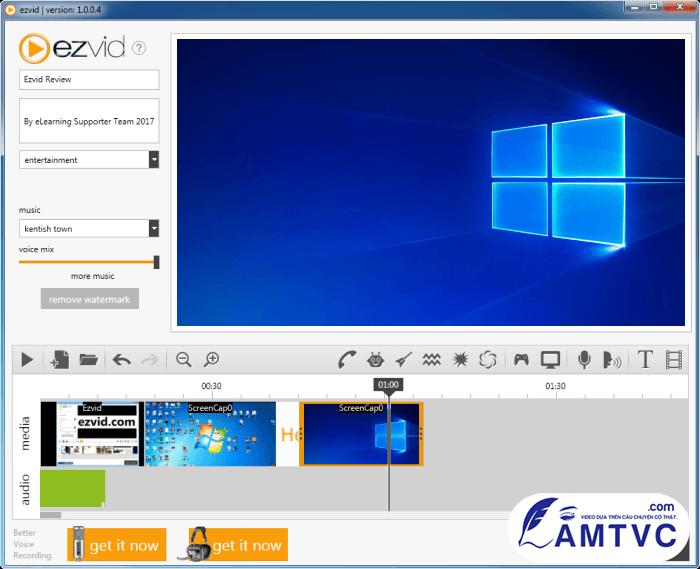Click the remove watermark button

90,299
